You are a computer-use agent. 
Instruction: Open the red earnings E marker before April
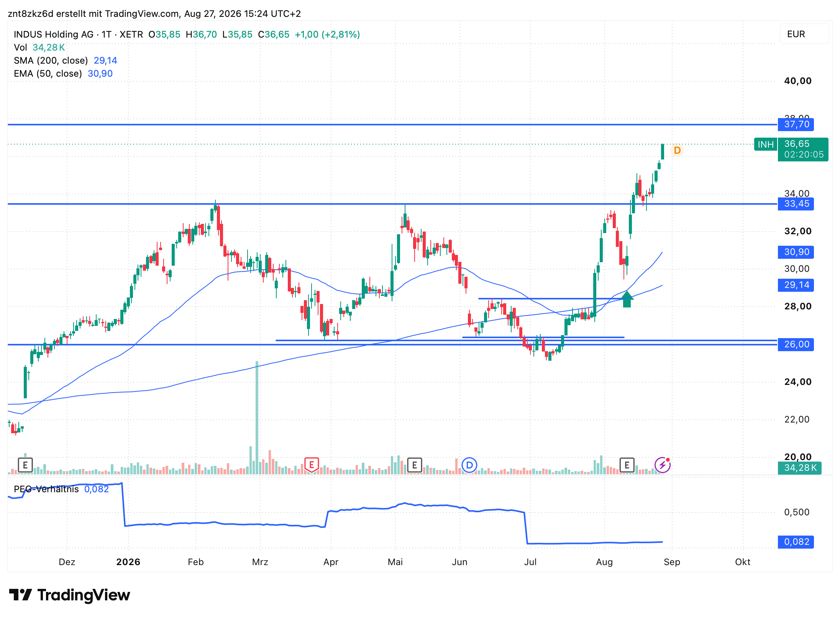(x=312, y=465)
